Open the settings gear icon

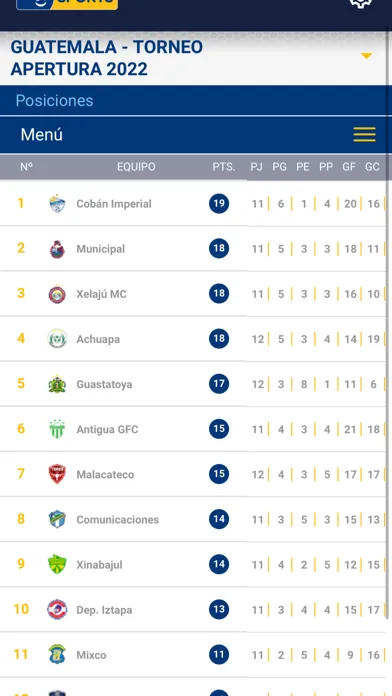coord(360,3)
